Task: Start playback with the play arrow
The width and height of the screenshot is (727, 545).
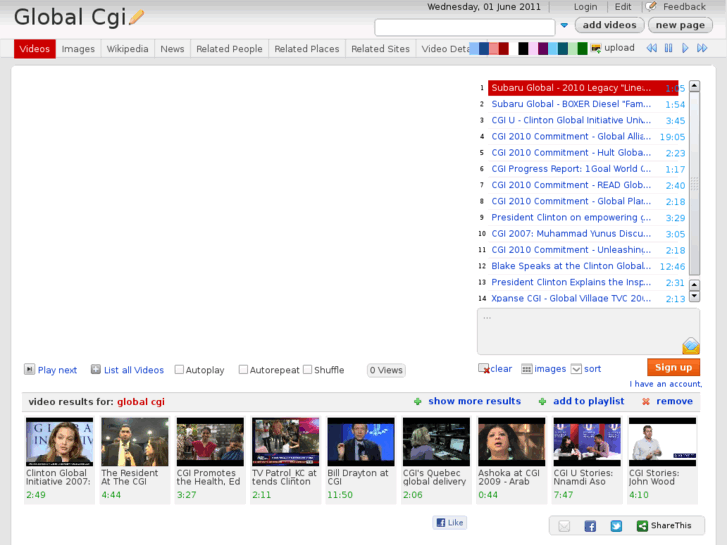Action: point(685,48)
